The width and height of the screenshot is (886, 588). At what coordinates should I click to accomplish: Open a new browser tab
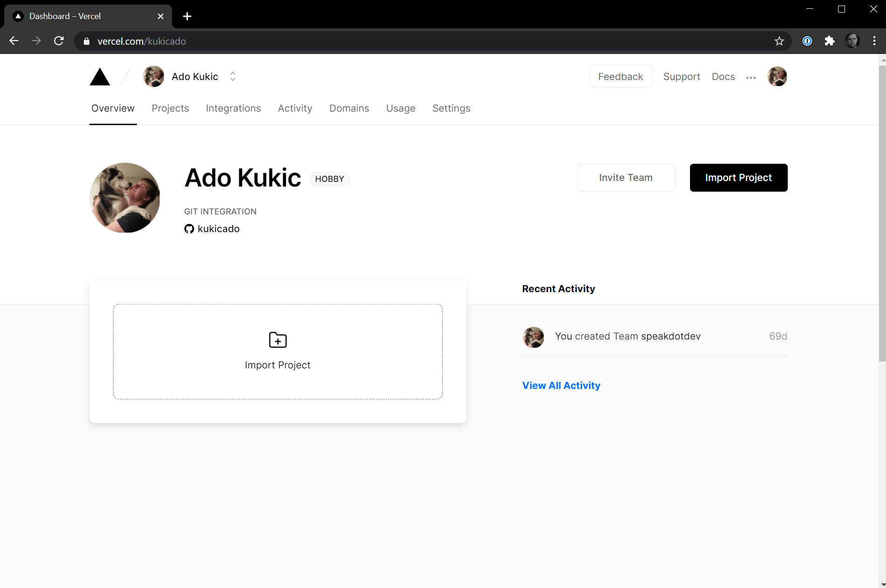pyautogui.click(x=187, y=16)
